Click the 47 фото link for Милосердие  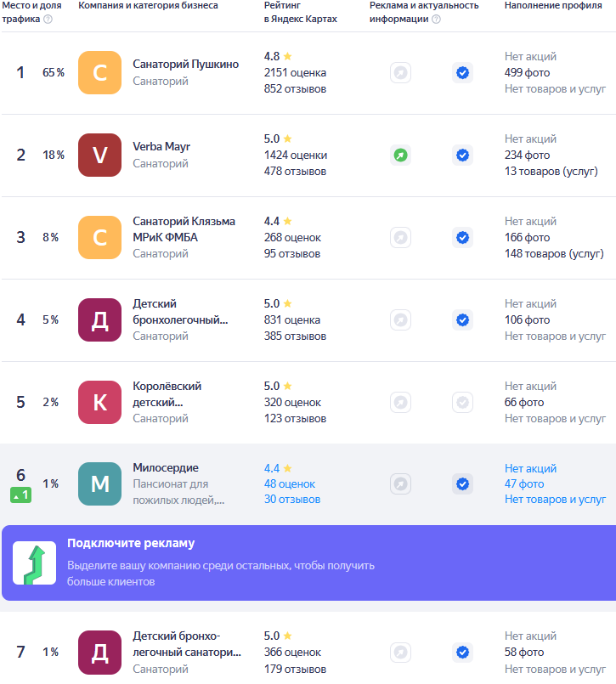tap(523, 484)
